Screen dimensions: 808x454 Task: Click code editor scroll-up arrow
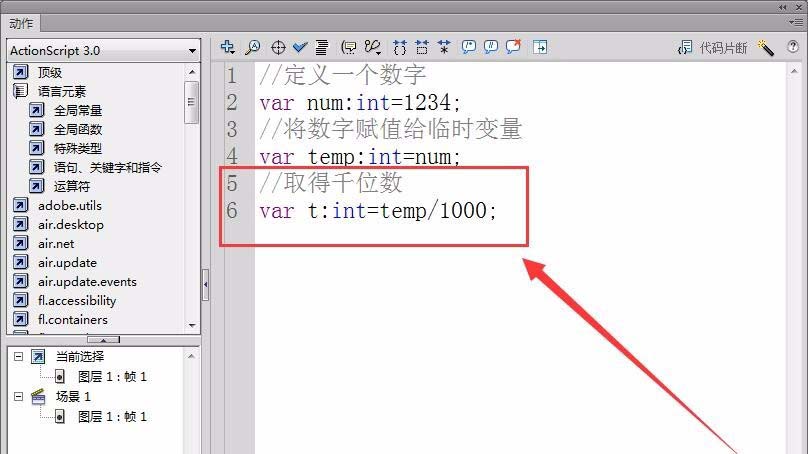[794, 71]
